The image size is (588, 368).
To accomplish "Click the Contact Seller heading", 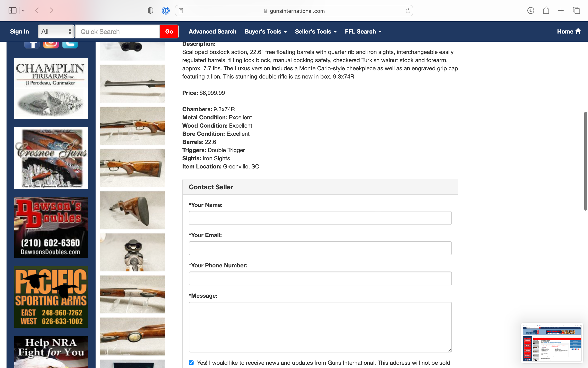I will tap(211, 187).
